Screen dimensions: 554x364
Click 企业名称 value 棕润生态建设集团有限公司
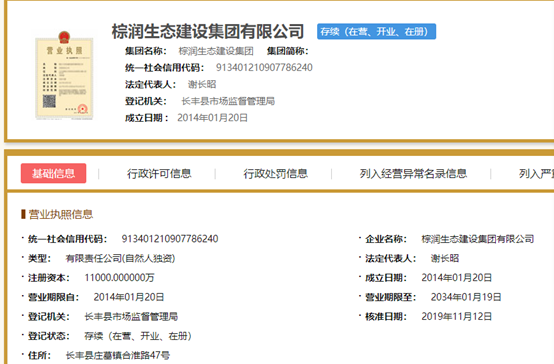tap(477, 239)
